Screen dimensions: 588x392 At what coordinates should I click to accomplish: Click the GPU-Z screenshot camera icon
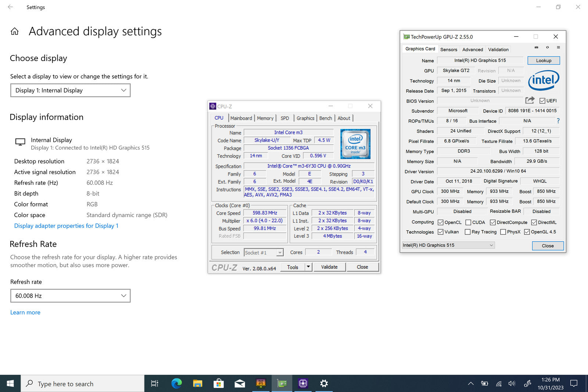(x=536, y=47)
